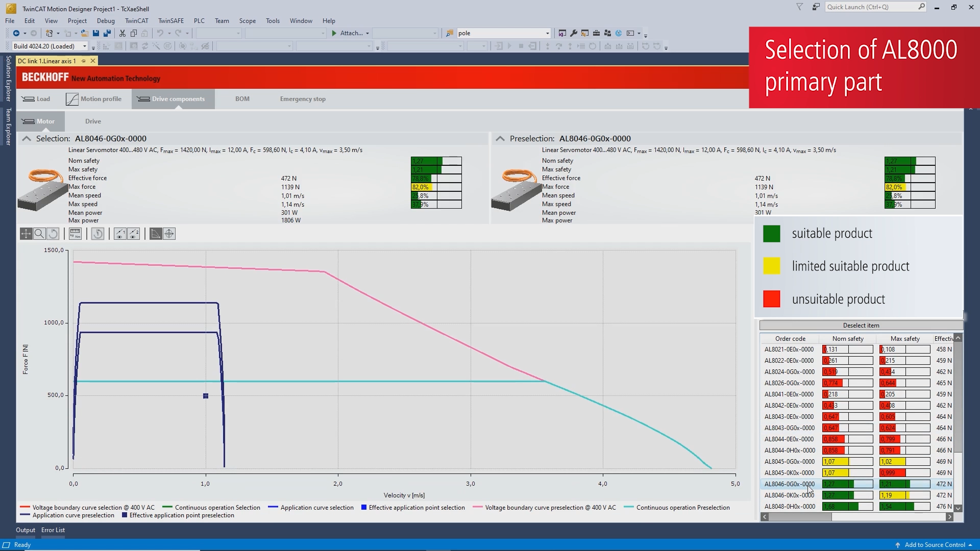Toggle visibility of curve 1
980x551 pixels.
[120, 234]
